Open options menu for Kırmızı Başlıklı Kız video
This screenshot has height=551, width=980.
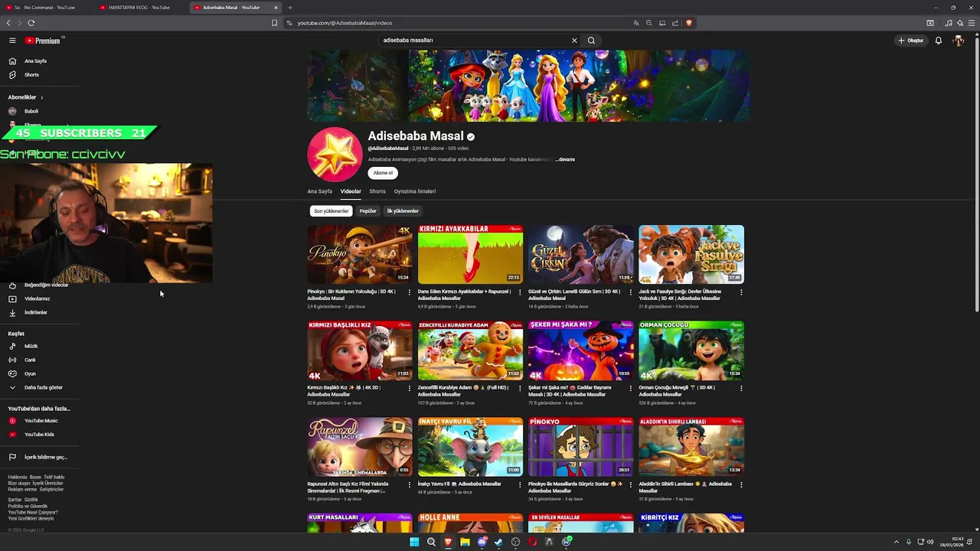point(409,388)
